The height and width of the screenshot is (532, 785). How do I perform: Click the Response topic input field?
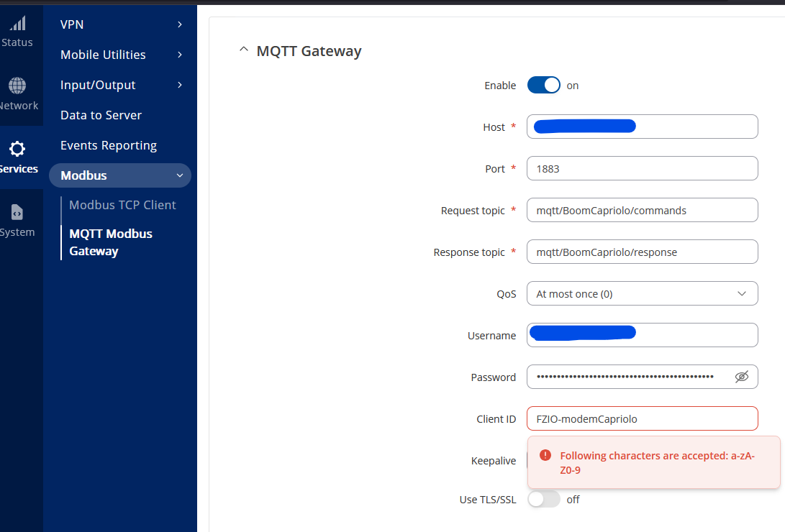(x=643, y=252)
